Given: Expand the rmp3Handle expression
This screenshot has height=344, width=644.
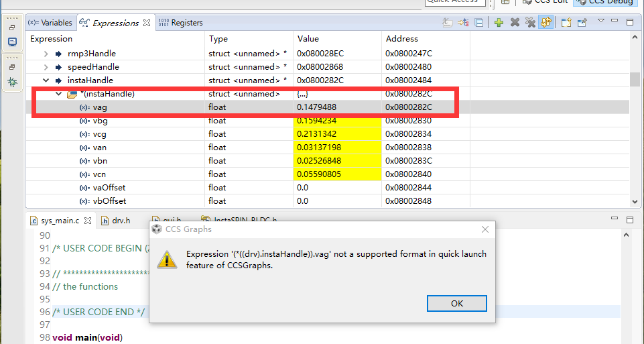Looking at the screenshot, I should [46, 54].
